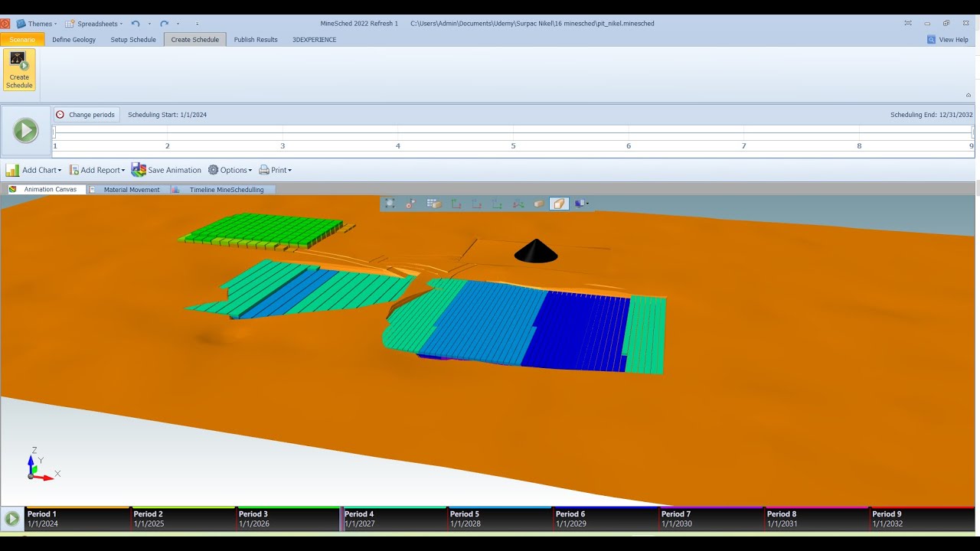Collapse the ribbon with the small chevron
The image size is (980, 551).
969,95
